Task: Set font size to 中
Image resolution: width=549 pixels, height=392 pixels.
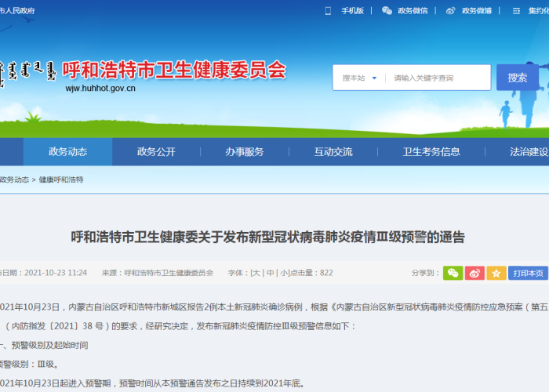Action: click(270, 273)
